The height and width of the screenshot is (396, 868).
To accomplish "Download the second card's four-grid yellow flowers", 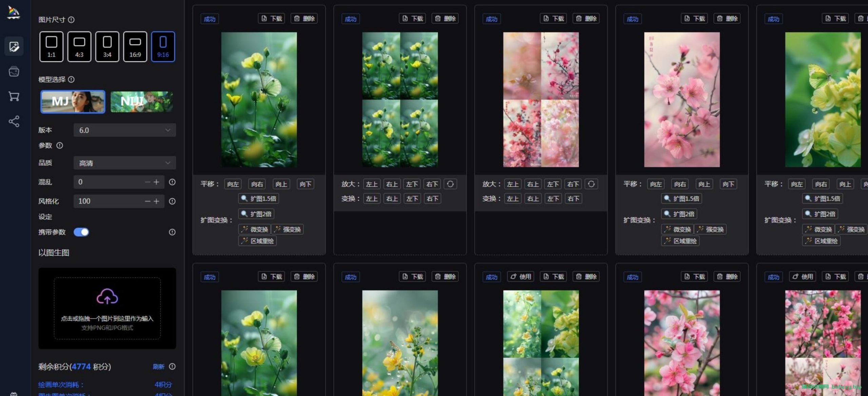I will [413, 19].
